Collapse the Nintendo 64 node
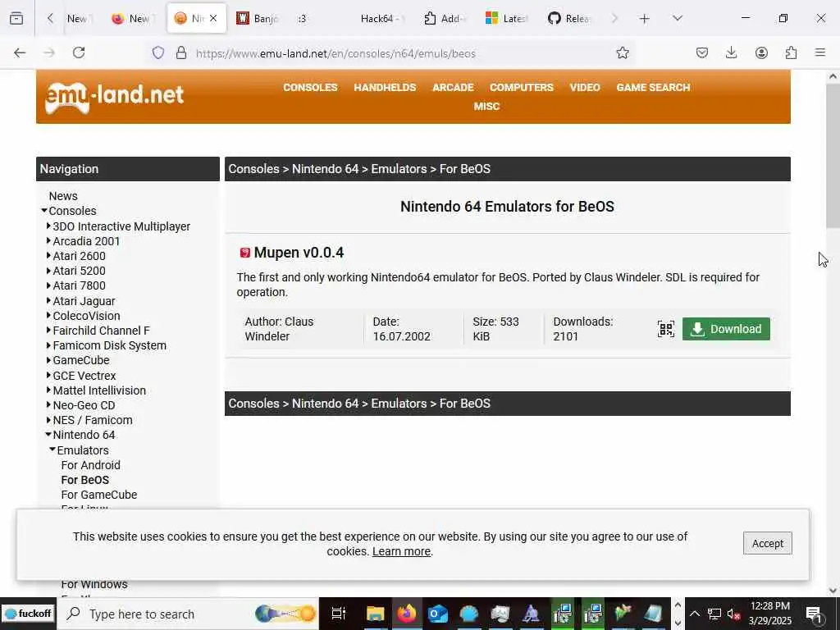Viewport: 840px width, 630px height. (48, 435)
